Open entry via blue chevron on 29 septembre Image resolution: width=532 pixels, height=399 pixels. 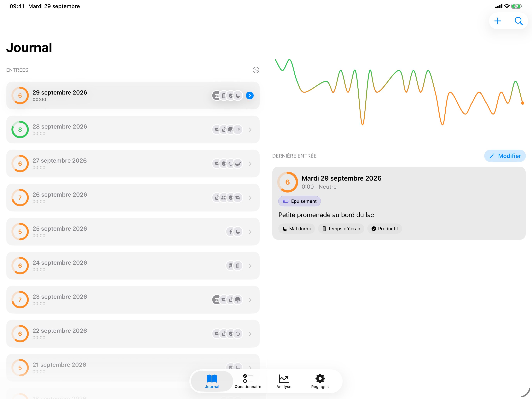click(250, 96)
